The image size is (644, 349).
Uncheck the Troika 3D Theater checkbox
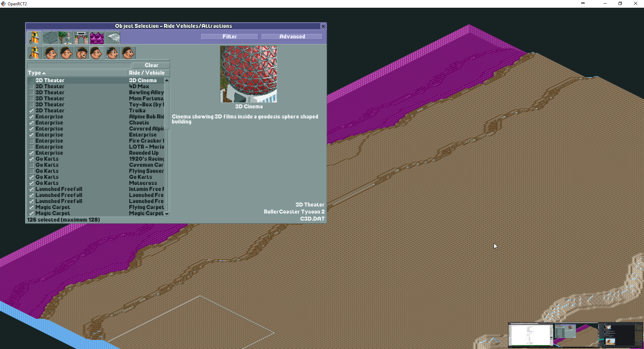[x=31, y=111]
